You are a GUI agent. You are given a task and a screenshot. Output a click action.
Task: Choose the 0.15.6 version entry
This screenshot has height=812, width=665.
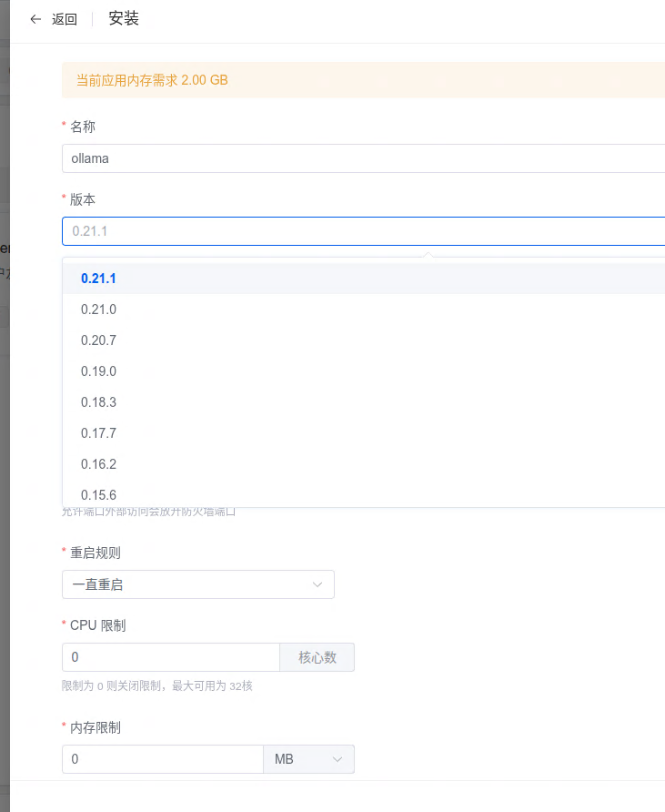point(98,494)
